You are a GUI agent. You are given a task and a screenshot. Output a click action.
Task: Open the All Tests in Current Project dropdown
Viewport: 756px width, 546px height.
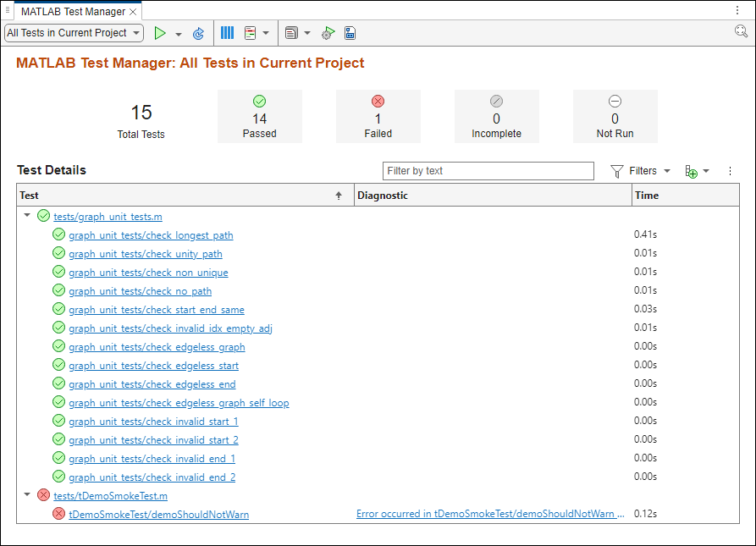tap(73, 32)
